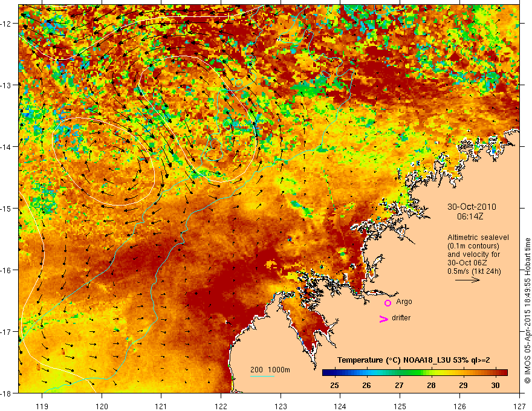Click the vertical IMOS copyright timestamp text
The width and height of the screenshot is (532, 411).
[527, 311]
